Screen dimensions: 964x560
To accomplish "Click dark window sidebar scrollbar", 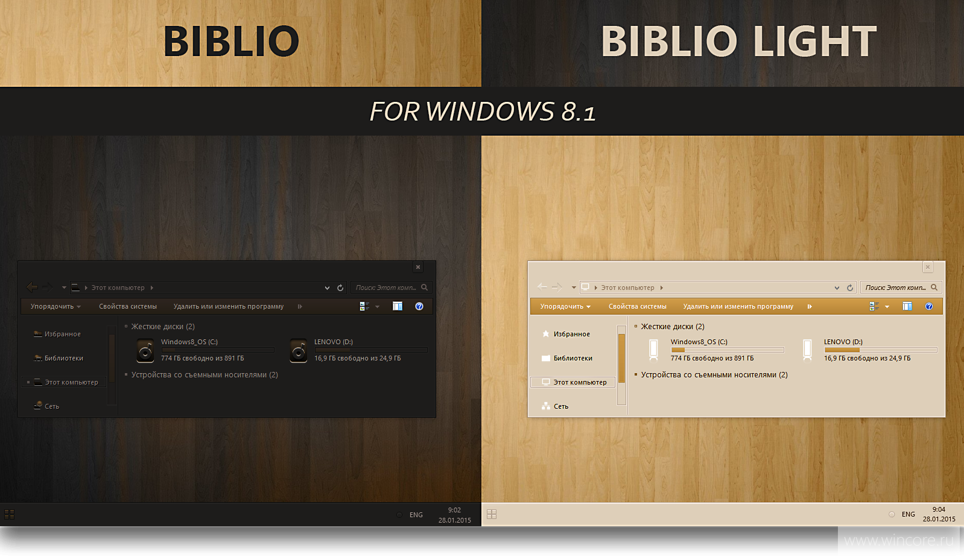I will point(112,365).
